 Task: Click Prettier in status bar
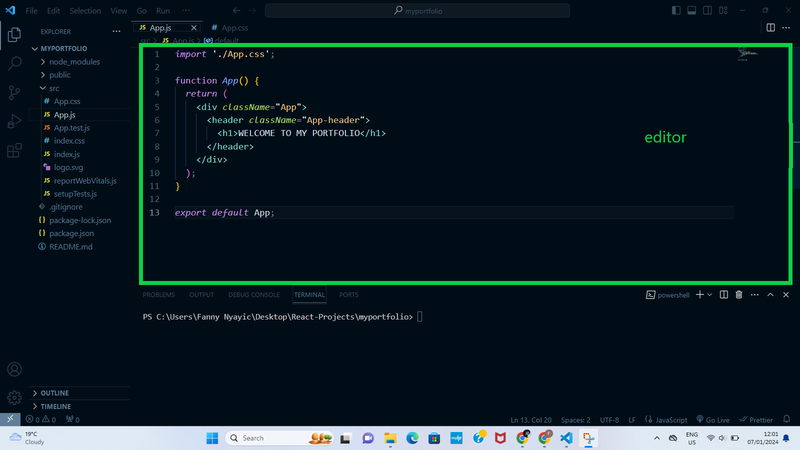click(x=756, y=419)
